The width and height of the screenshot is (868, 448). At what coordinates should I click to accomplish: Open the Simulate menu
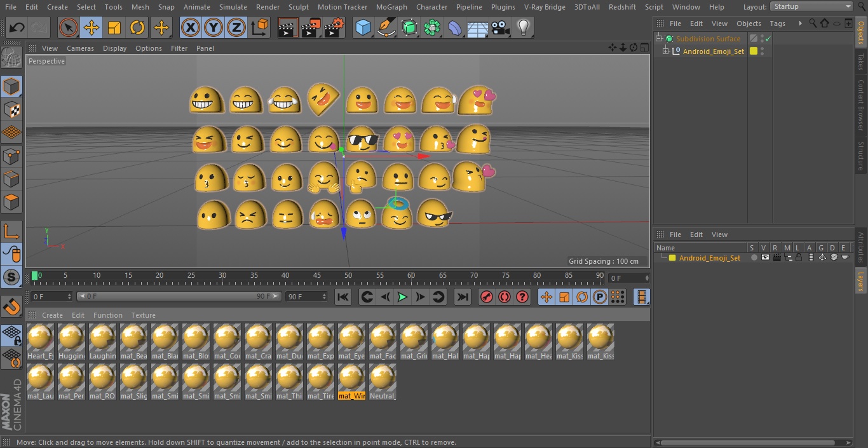tap(233, 7)
